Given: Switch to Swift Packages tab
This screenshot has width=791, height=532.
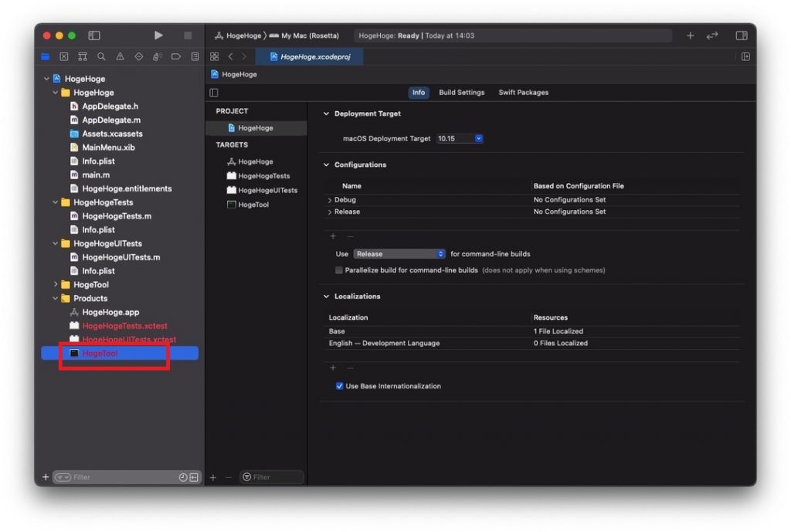Looking at the screenshot, I should click(523, 93).
